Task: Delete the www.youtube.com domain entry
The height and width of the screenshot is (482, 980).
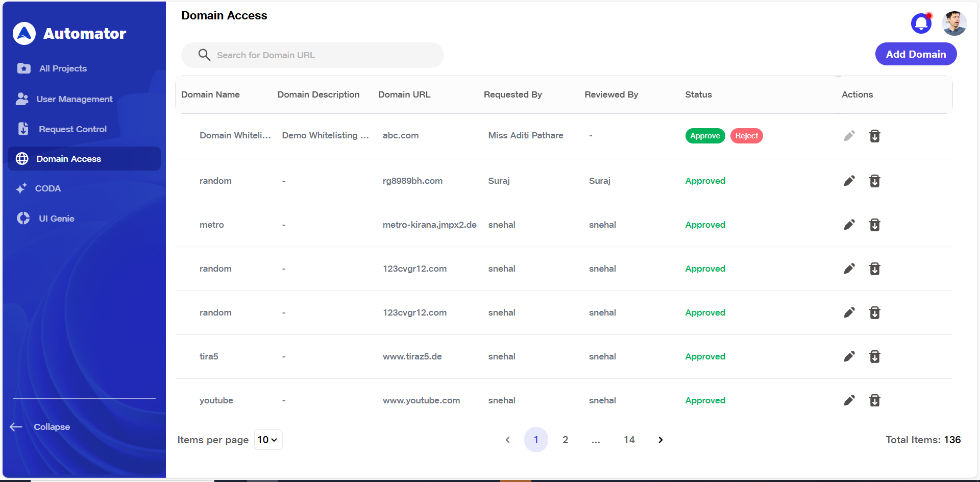Action: [x=874, y=401]
